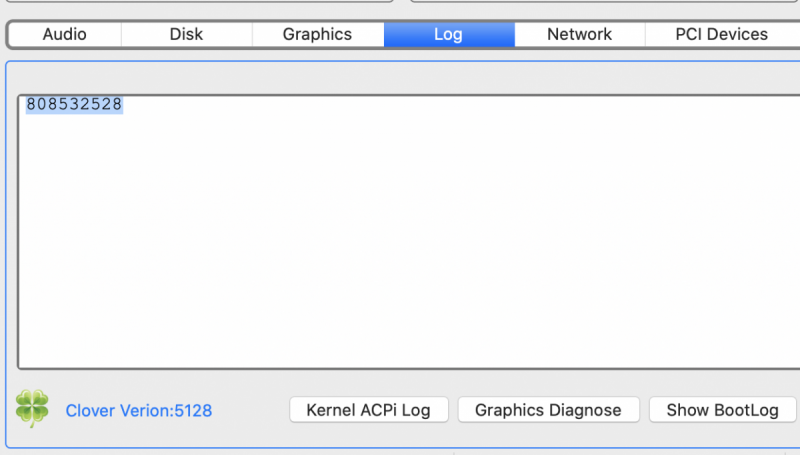Click the word Kernel on the ACPi log button
800x455 pixels.
(x=330, y=410)
